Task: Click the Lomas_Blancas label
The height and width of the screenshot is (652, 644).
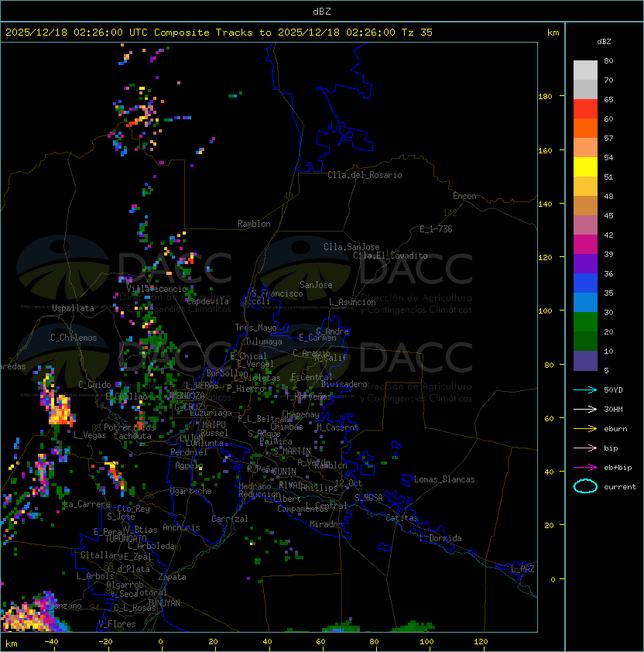Action: pos(444,480)
